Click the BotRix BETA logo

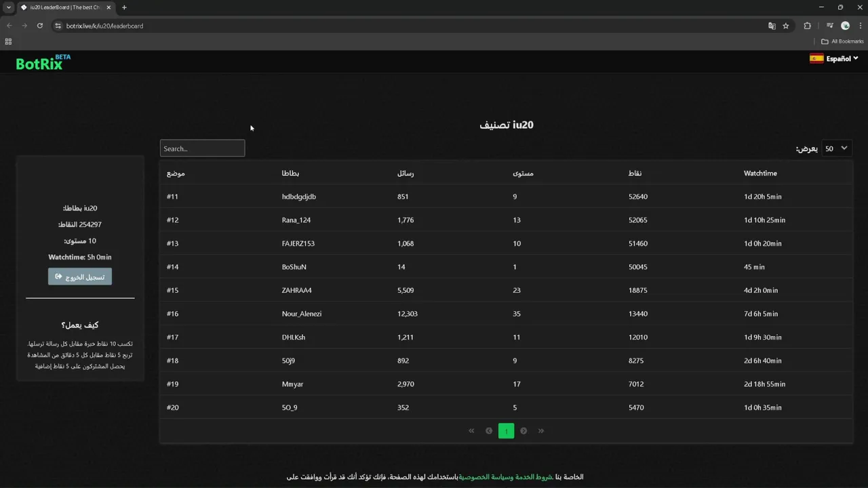43,62
